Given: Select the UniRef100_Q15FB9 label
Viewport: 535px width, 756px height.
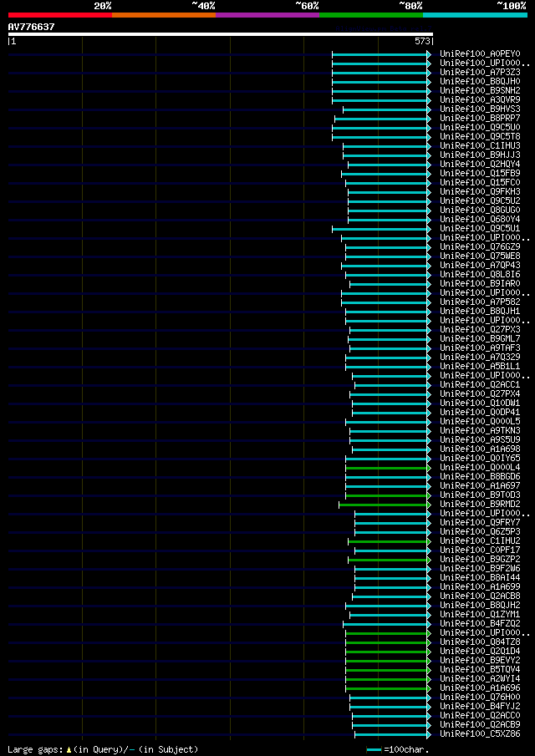Looking at the screenshot, I should pos(480,173).
